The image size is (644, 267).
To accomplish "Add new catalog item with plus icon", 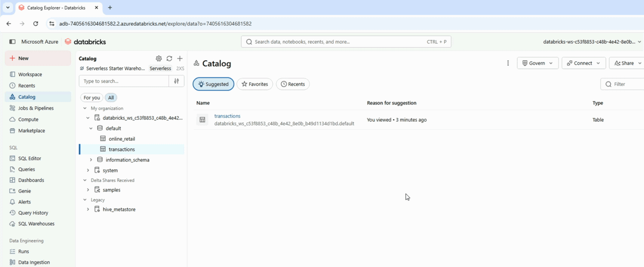I will (180, 59).
